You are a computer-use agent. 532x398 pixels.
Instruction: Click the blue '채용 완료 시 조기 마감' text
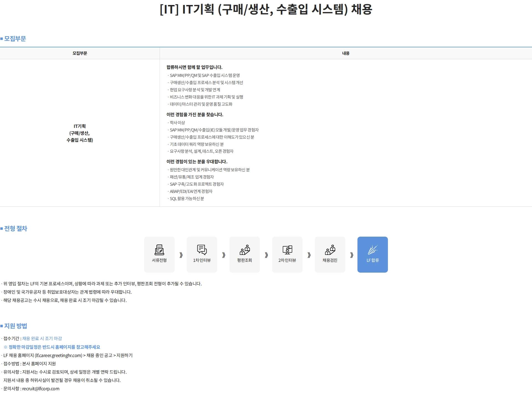[42, 338]
